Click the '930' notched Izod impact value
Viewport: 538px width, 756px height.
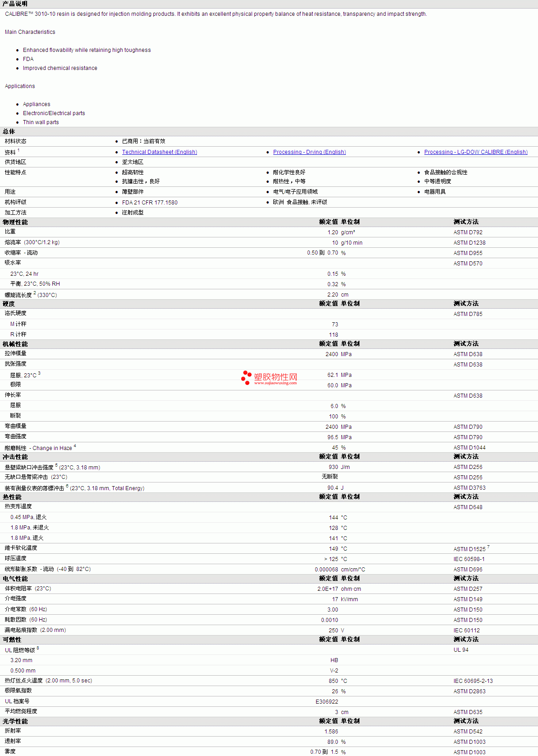334,467
